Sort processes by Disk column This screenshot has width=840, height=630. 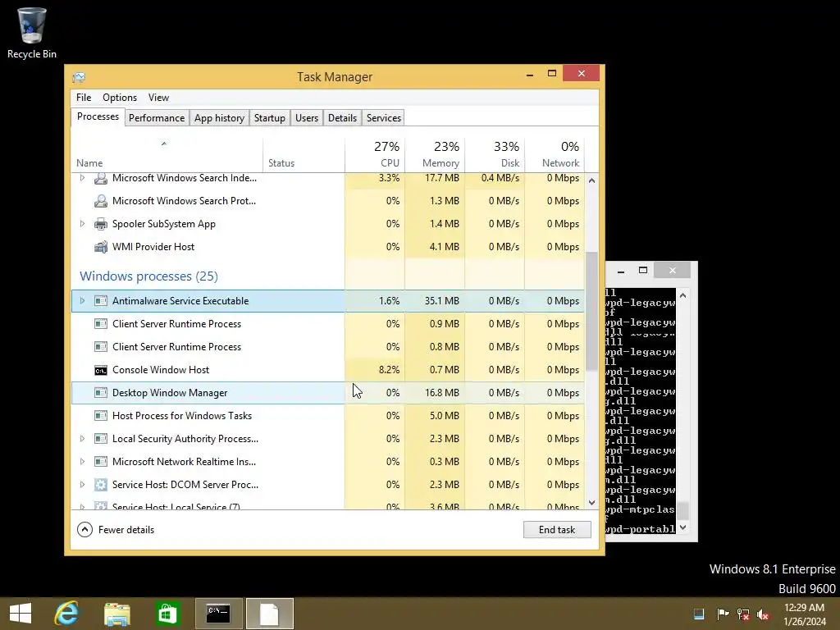coord(495,155)
